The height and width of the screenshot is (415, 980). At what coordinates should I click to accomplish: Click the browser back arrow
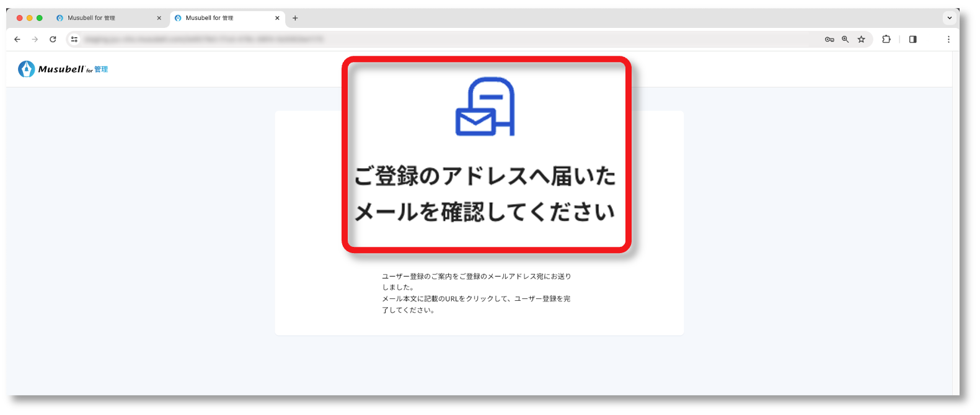coord(17,39)
